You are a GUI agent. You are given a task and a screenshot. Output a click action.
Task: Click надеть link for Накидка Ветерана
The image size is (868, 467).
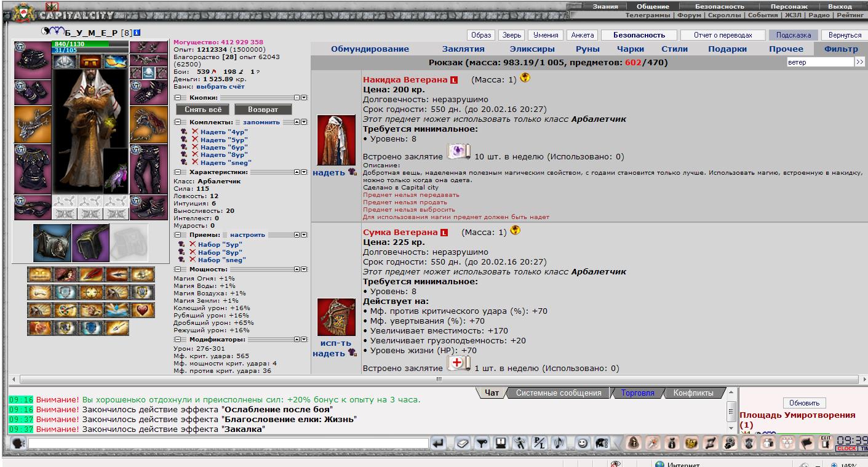329,172
